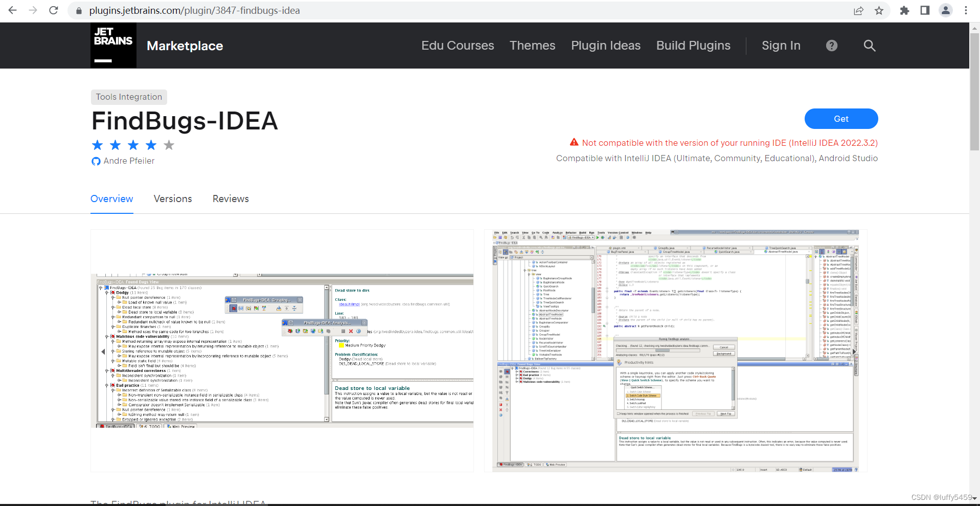This screenshot has width=980, height=506.
Task: Open Plugin Ideas in navigation
Action: pyautogui.click(x=606, y=46)
